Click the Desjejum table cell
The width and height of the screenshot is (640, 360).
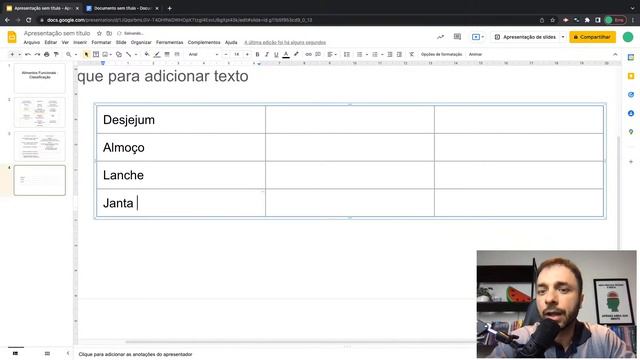tap(181, 120)
